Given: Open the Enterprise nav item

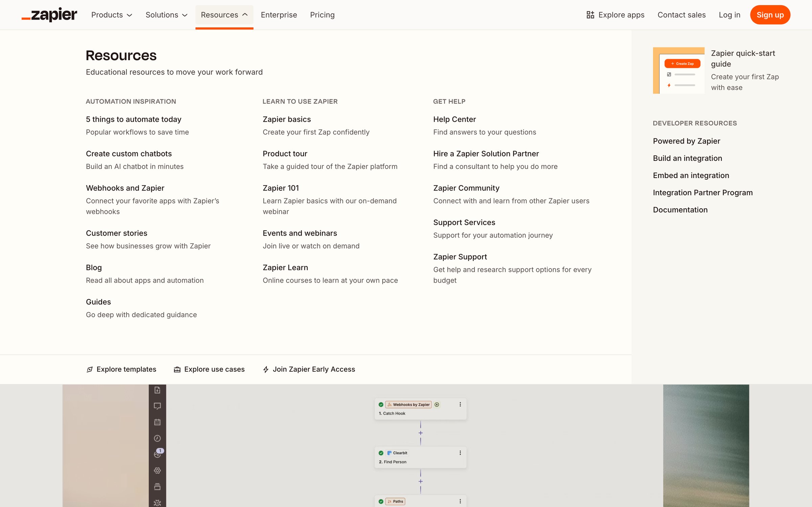Looking at the screenshot, I should click(x=279, y=15).
